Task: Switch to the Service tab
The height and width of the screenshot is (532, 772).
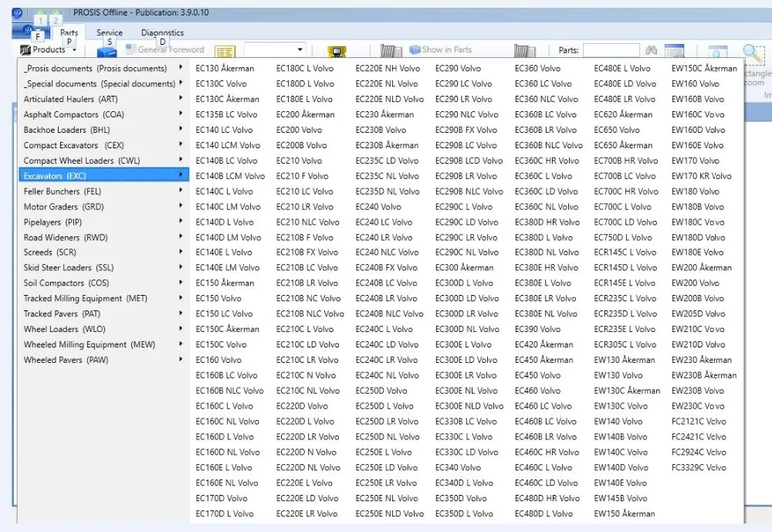Action: [x=110, y=32]
